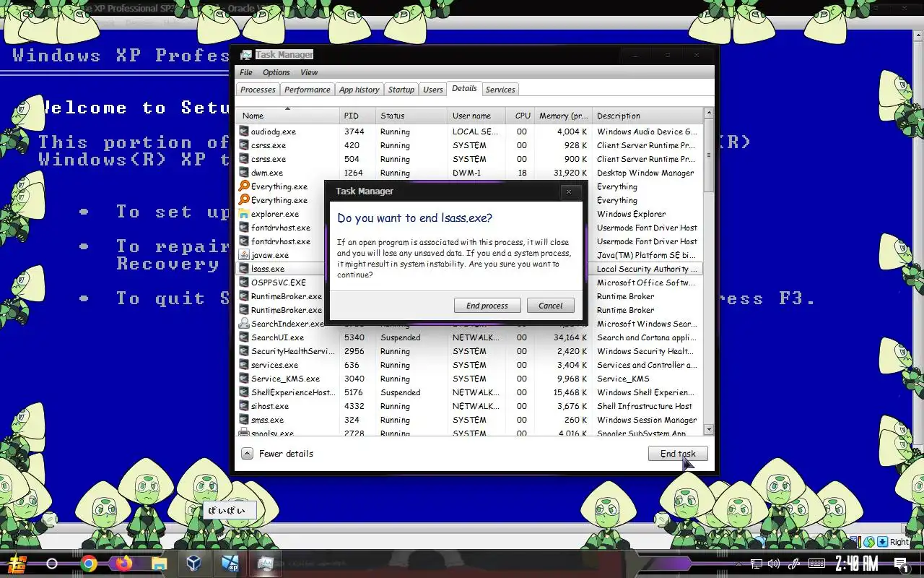Open Cortana circle on taskbar
This screenshot has width=924, height=578.
pos(52,564)
